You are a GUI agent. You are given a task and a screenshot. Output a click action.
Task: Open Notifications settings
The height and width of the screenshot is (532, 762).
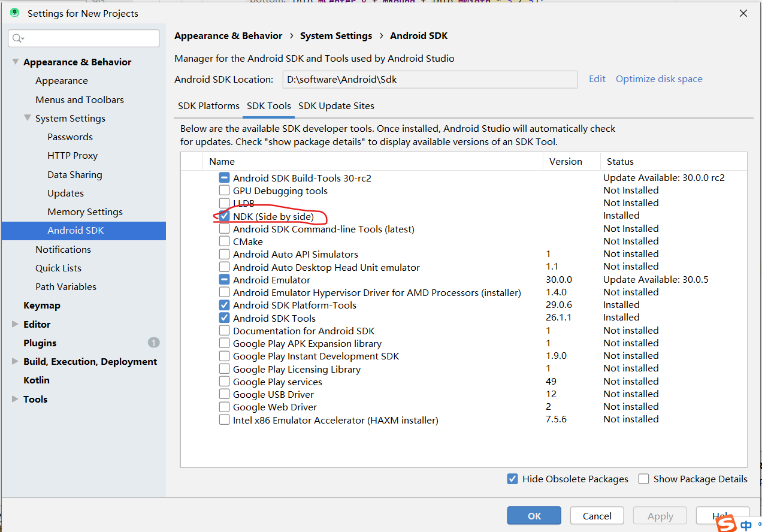pyautogui.click(x=63, y=249)
